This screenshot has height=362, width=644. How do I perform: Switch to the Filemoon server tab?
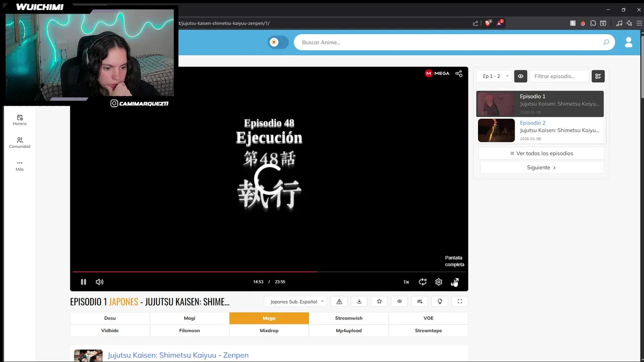coord(190,331)
